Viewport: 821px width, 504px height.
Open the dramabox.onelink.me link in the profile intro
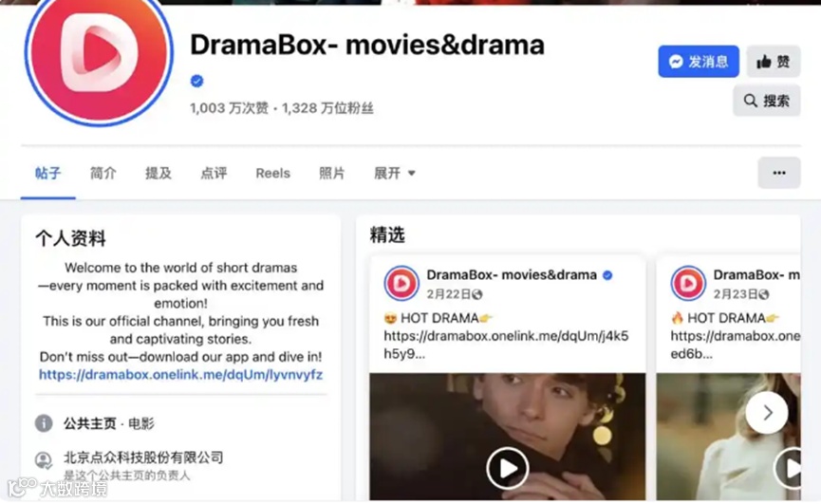point(180,375)
